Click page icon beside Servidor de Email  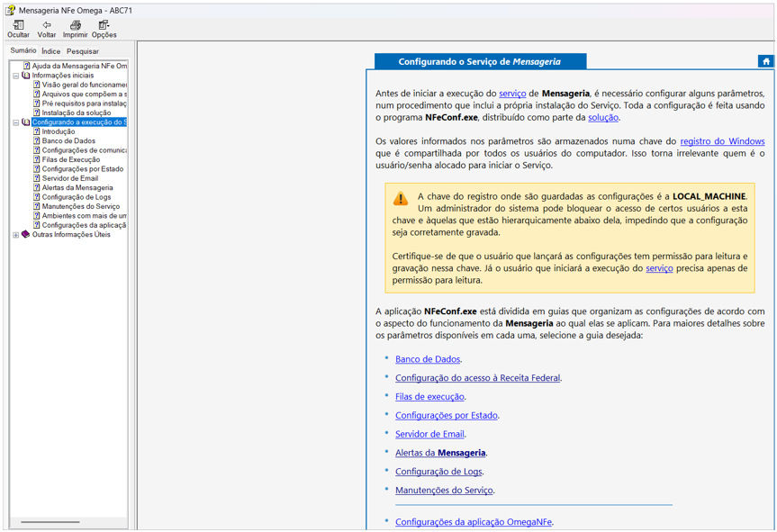click(x=37, y=178)
